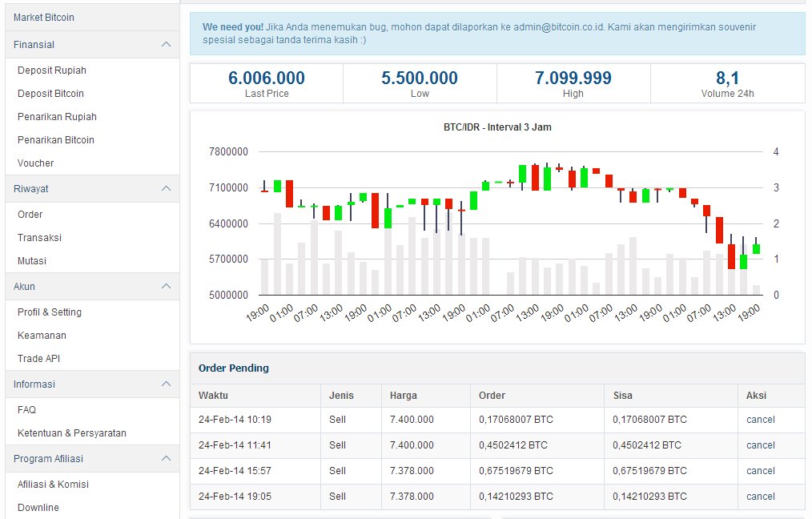Open the Penarikan Bitcoin page
812x519 pixels.
tap(56, 140)
